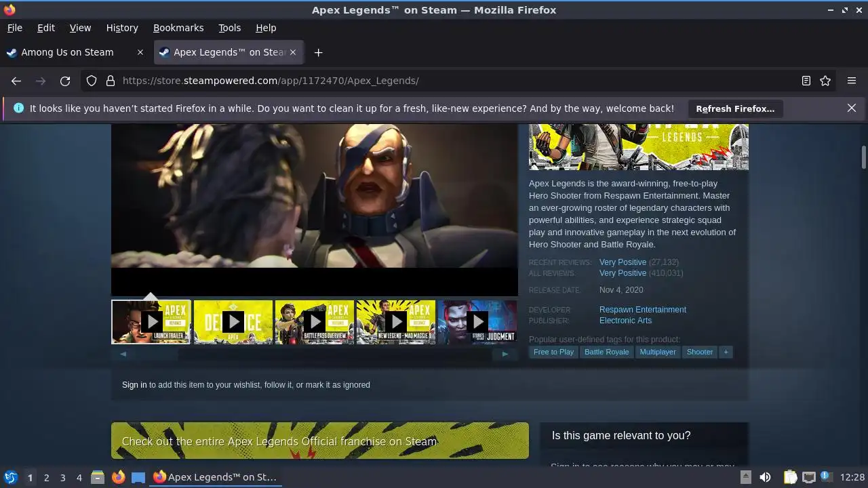Open the file manager taskbar icon

coord(98,477)
